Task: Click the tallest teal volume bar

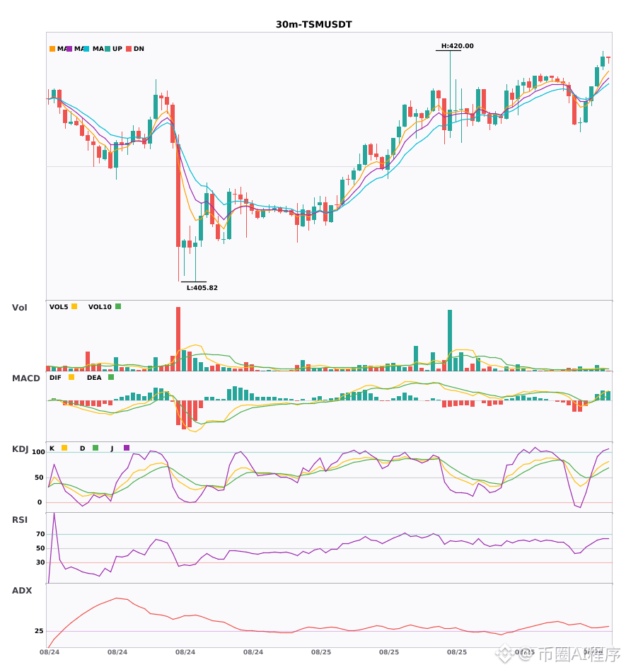Action: [450, 340]
